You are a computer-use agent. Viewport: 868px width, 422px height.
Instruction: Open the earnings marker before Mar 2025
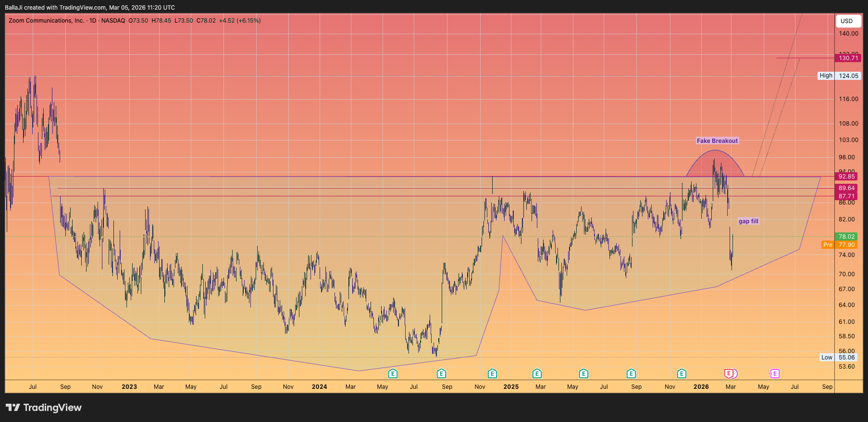pyautogui.click(x=537, y=374)
